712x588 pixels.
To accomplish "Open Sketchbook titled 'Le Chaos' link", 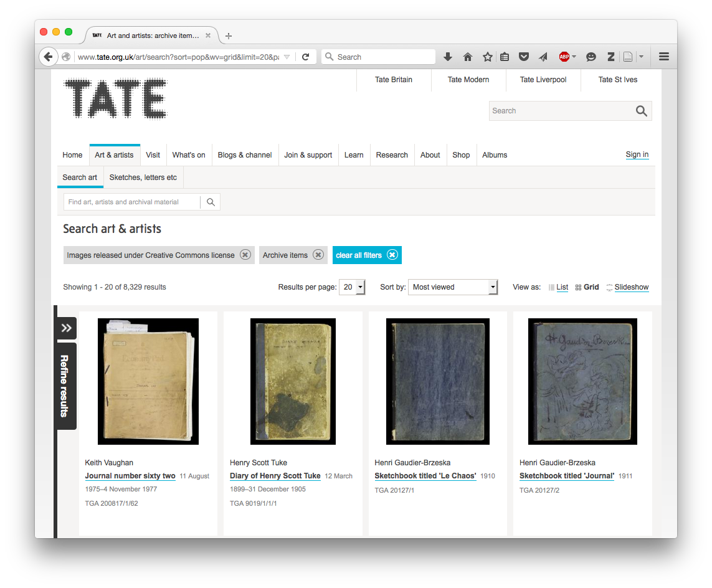I will [425, 476].
